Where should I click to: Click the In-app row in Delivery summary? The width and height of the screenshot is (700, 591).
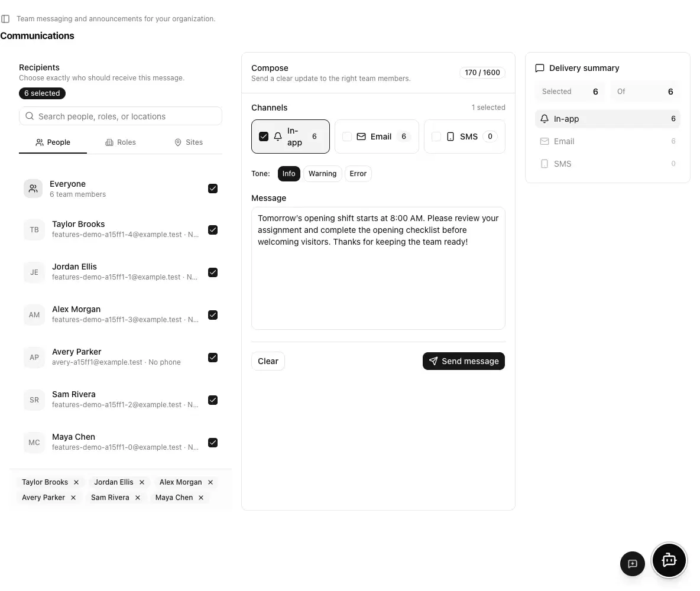click(607, 119)
